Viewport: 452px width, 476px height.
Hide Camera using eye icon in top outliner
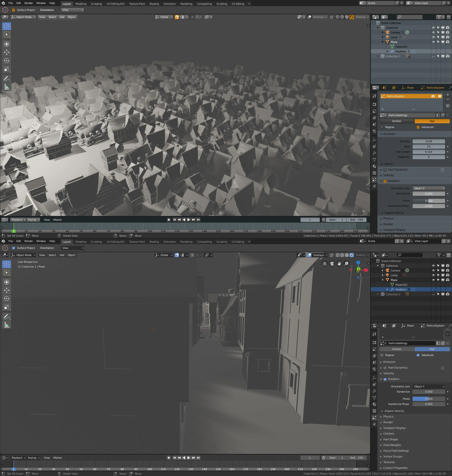point(433,32)
